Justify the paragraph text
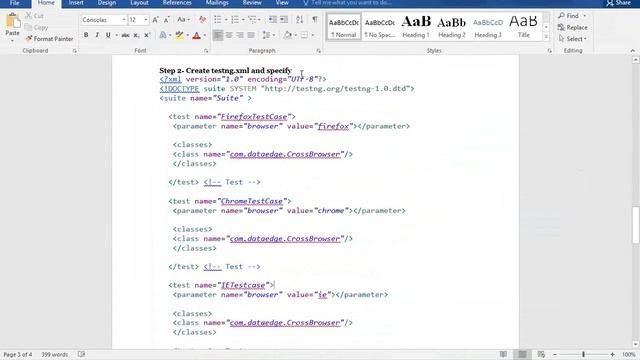Viewport: 640px width, 360px height. click(x=251, y=35)
